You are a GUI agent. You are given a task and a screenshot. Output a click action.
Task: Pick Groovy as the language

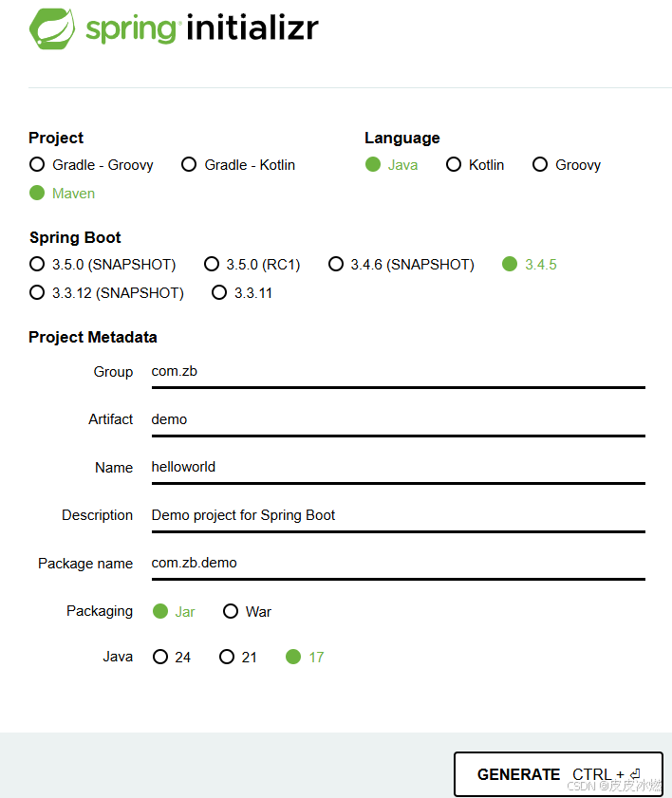pyautogui.click(x=540, y=164)
